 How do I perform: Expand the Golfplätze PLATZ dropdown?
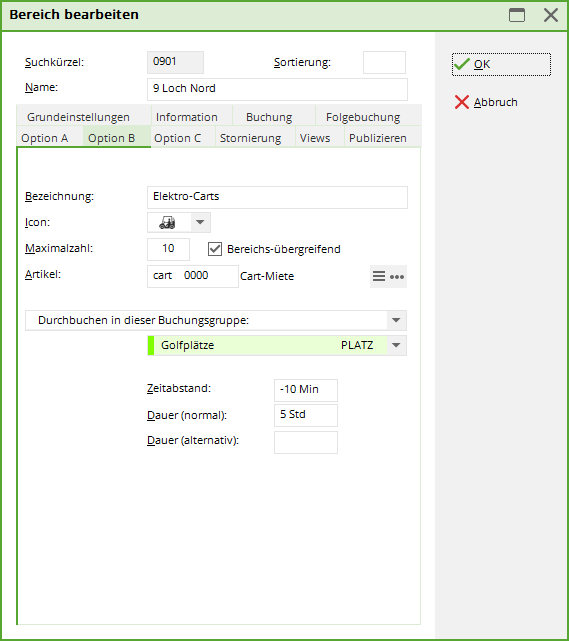click(396, 345)
